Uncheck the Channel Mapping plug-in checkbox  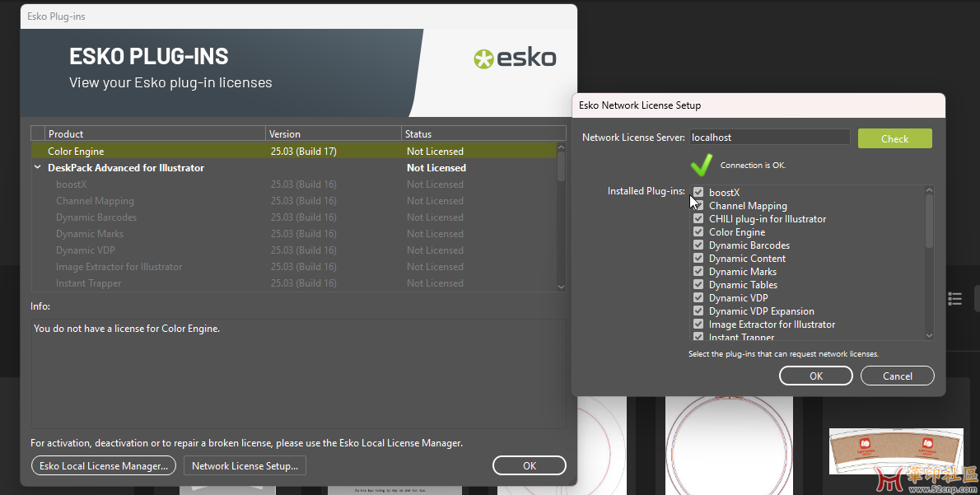698,206
